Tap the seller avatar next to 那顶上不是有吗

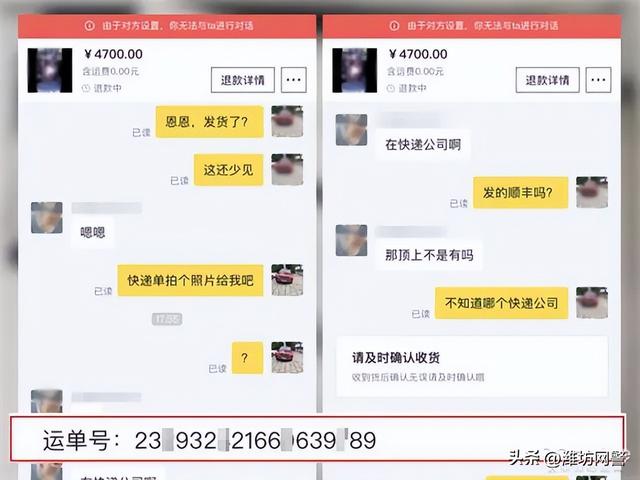point(351,240)
